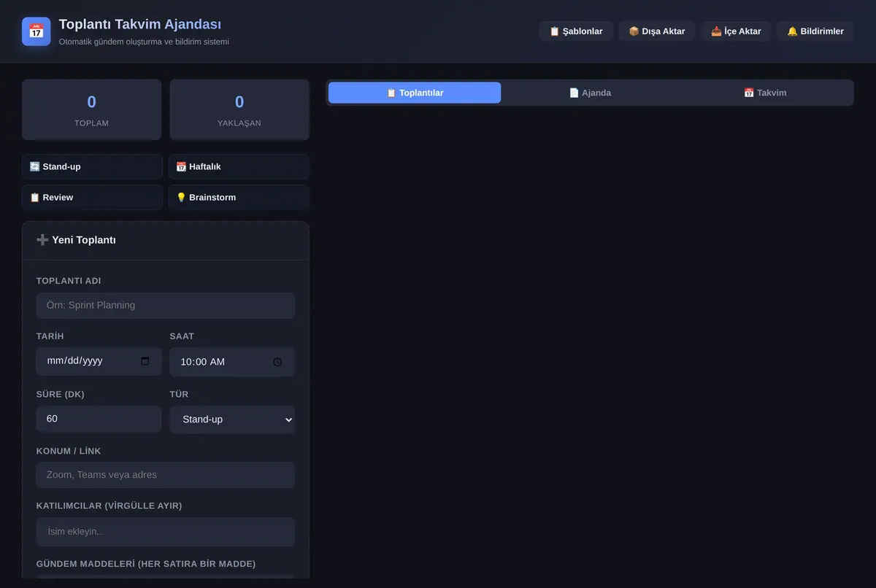Select the Toplantılar tab
Screen dimensions: 876x588
point(415,93)
